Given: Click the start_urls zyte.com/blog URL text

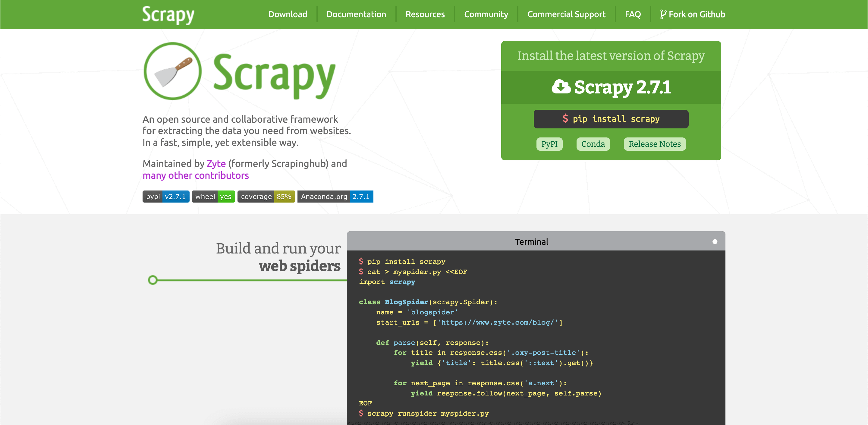Looking at the screenshot, I should point(498,323).
